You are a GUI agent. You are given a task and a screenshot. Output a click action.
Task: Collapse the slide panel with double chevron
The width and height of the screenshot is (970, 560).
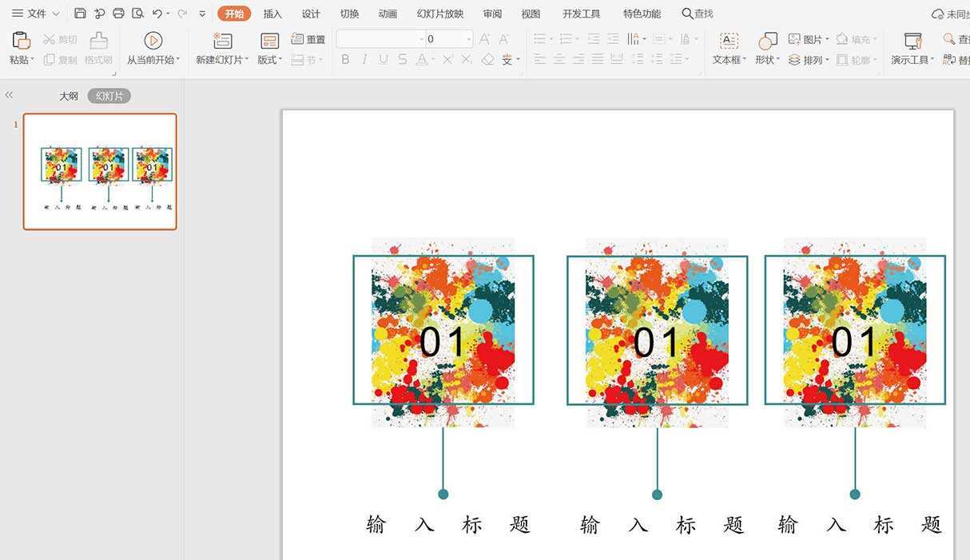click(9, 94)
